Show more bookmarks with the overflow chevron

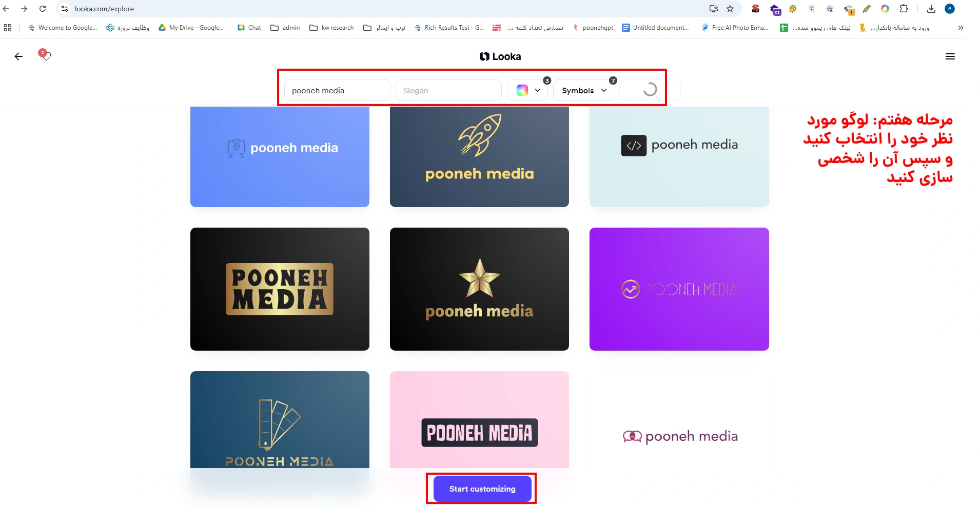click(961, 28)
